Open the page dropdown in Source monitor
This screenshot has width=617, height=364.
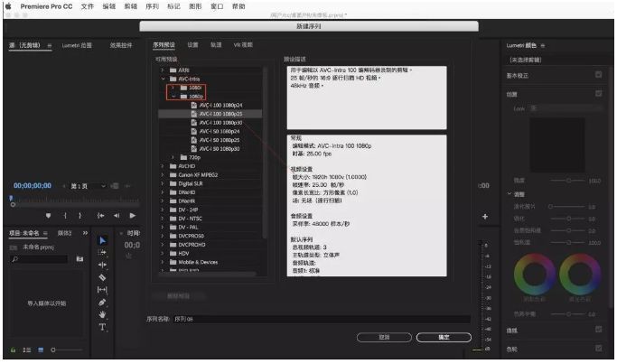88,186
